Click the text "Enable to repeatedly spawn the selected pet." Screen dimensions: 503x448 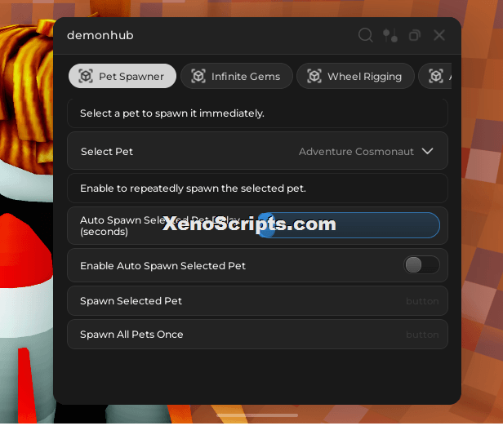(193, 189)
